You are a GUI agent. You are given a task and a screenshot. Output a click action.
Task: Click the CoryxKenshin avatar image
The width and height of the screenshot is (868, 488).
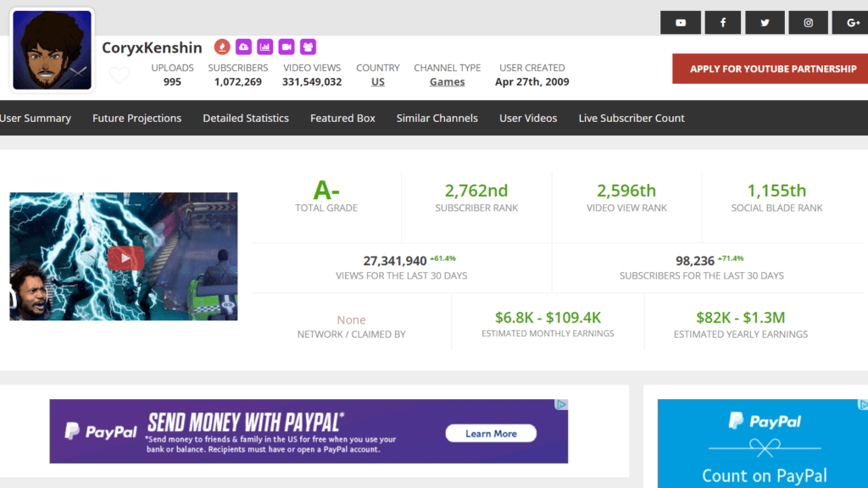[52, 50]
